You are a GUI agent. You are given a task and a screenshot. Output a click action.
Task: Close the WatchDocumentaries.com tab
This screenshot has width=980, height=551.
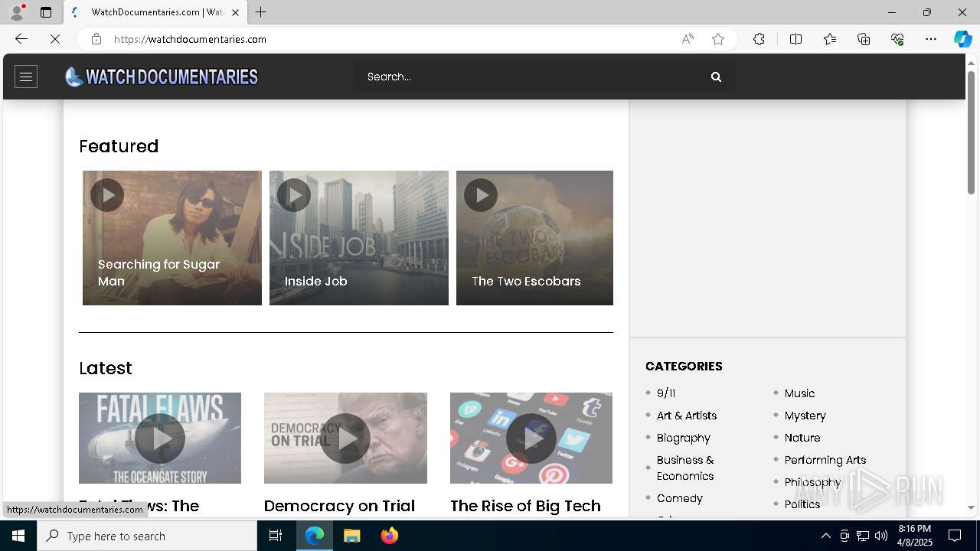coord(235,12)
